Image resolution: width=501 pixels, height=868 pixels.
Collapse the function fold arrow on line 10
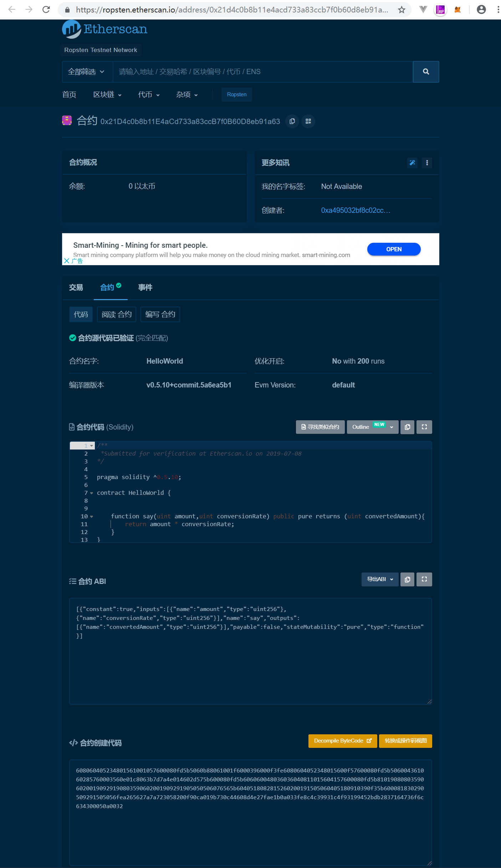(92, 517)
